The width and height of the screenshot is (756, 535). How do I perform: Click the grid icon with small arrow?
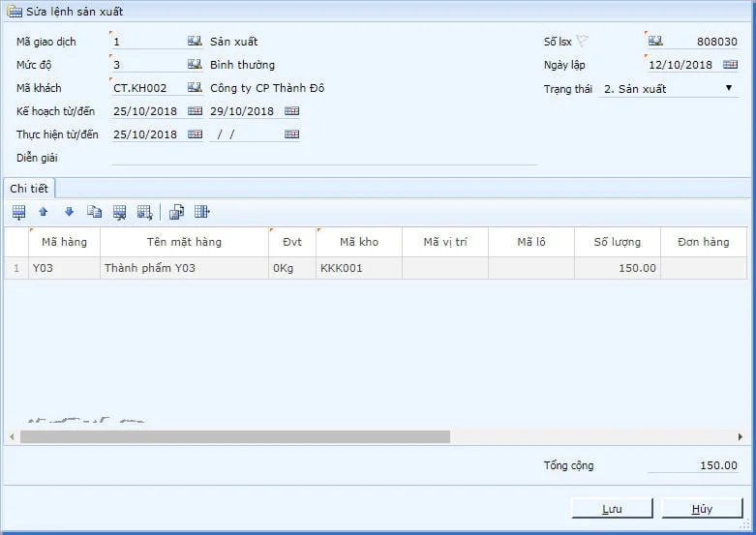click(144, 212)
